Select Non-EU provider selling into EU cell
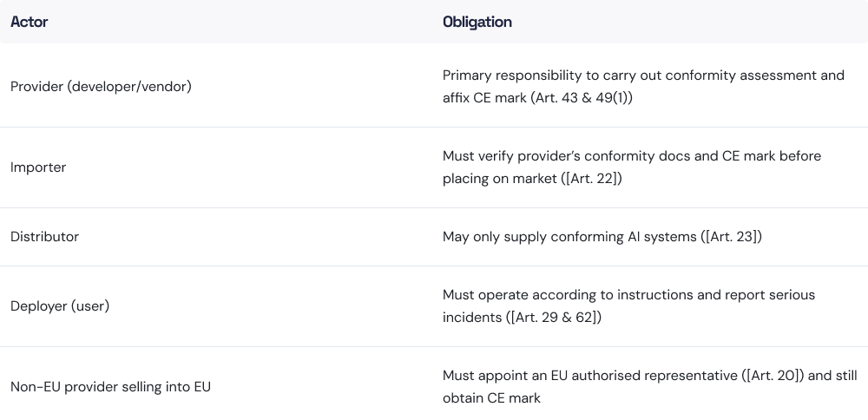Image resolution: width=868 pixels, height=420 pixels. coord(110,387)
